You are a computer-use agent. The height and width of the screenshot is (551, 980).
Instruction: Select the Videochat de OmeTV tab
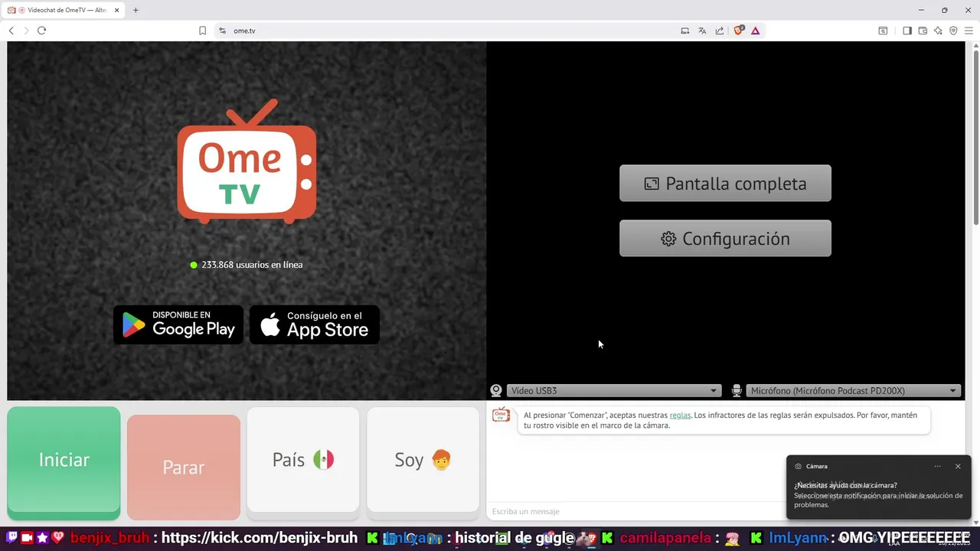tap(63, 10)
